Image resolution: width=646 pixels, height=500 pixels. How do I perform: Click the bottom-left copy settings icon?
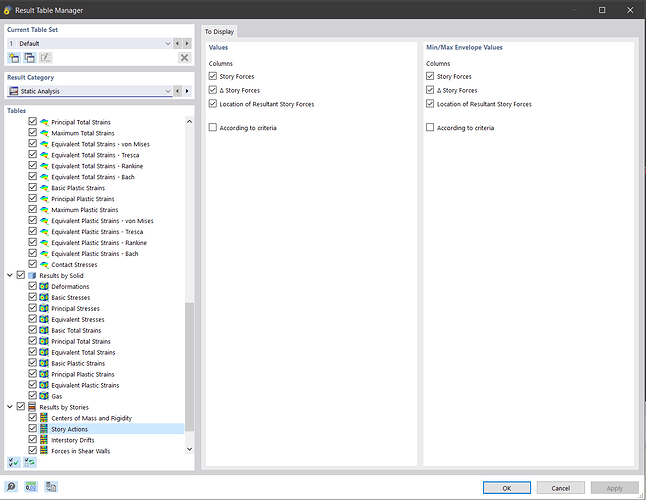[50, 487]
